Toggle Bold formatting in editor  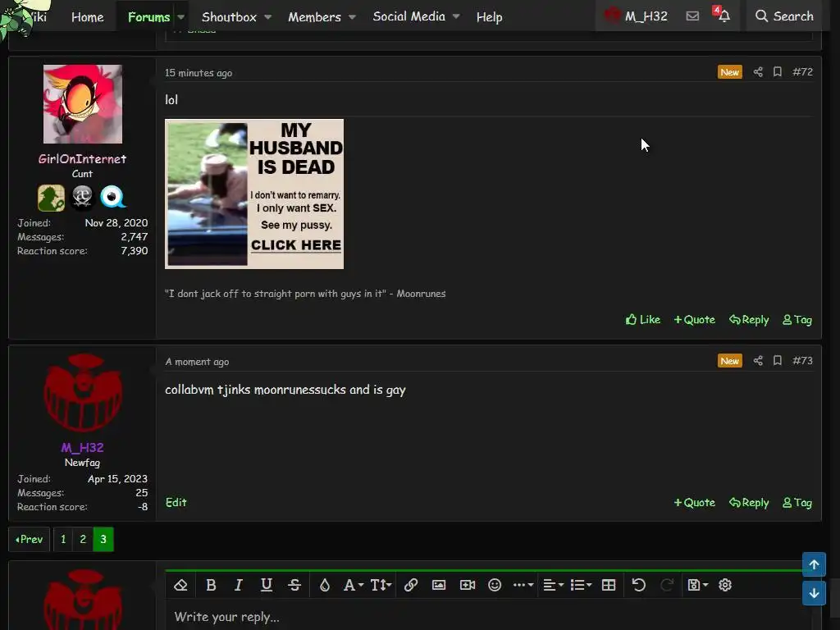point(211,585)
